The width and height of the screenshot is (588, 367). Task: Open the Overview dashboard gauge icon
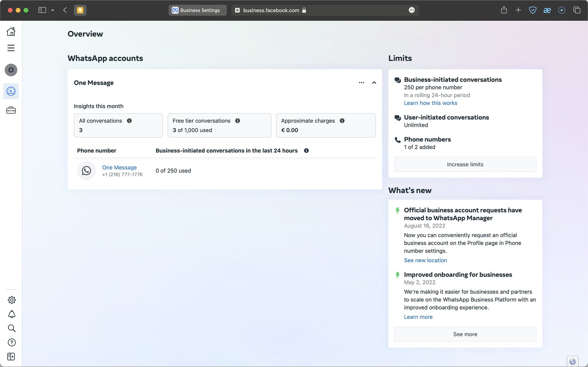tap(11, 91)
